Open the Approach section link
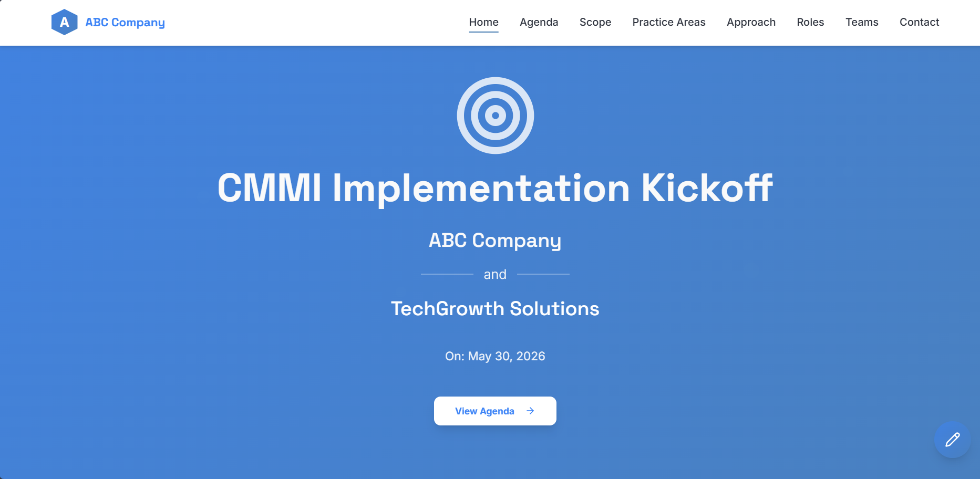This screenshot has width=980, height=479. [x=751, y=22]
